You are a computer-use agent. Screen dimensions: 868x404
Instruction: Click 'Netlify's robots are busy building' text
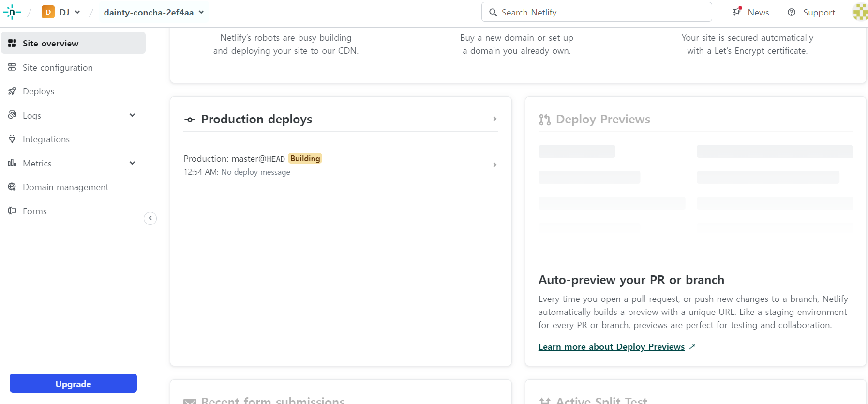tap(286, 38)
